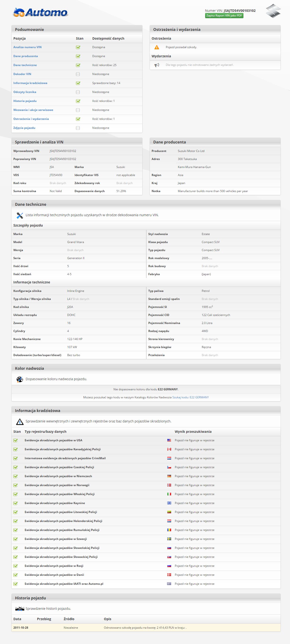Click the K9 Kaynine registry icon

[169, 503]
